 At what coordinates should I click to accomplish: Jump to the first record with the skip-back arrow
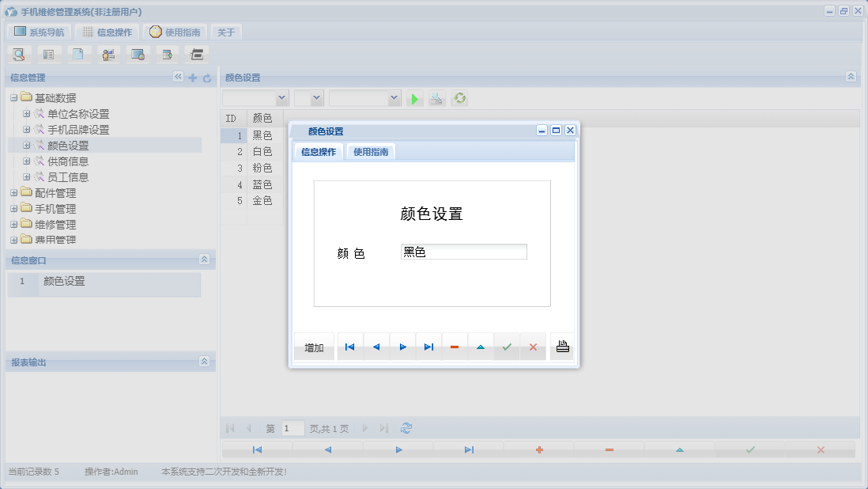[x=350, y=346]
